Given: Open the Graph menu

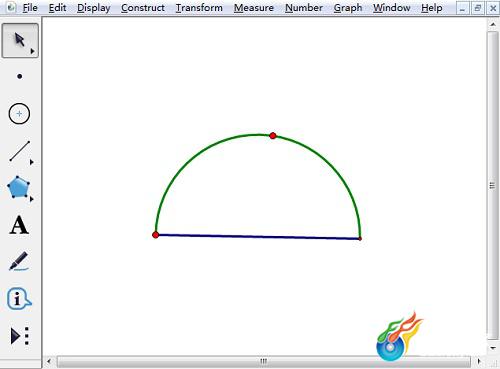Looking at the screenshot, I should click(348, 8).
